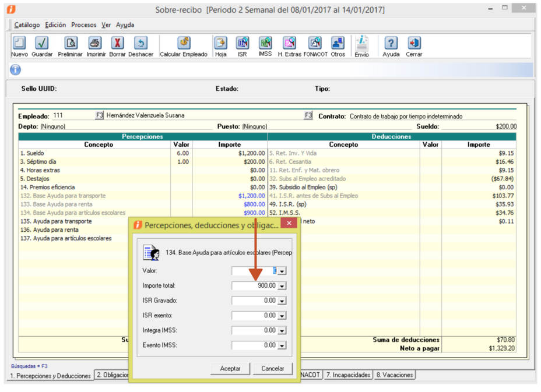Expand the Exento IMSS dropdown arrow
The height and width of the screenshot is (392, 541).
282,346
